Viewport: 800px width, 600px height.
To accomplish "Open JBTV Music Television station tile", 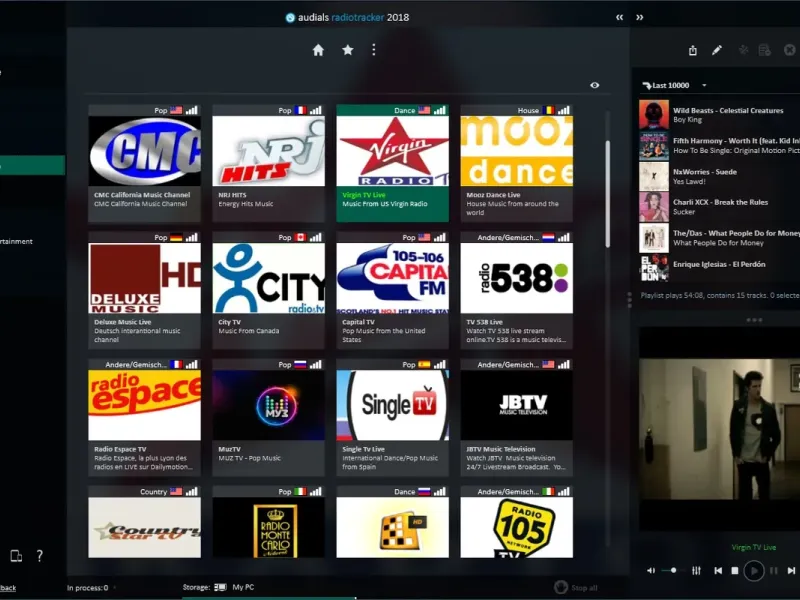I will coord(516,417).
